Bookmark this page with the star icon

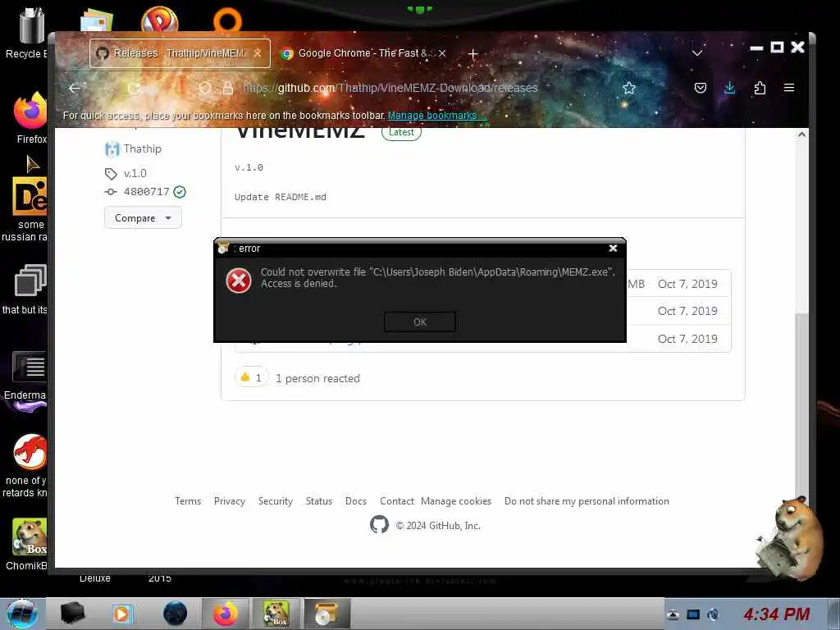629,88
